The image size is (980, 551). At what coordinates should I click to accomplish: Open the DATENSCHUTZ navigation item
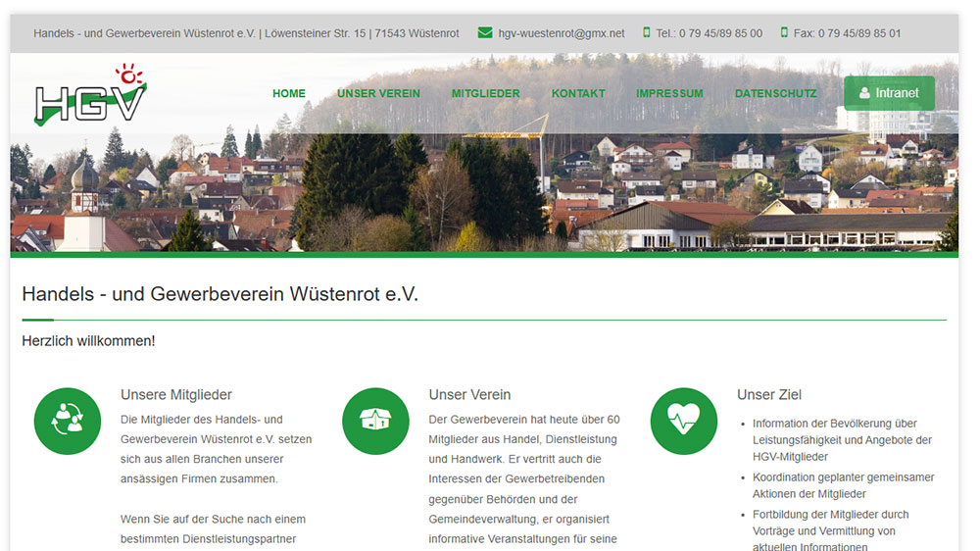tap(775, 94)
